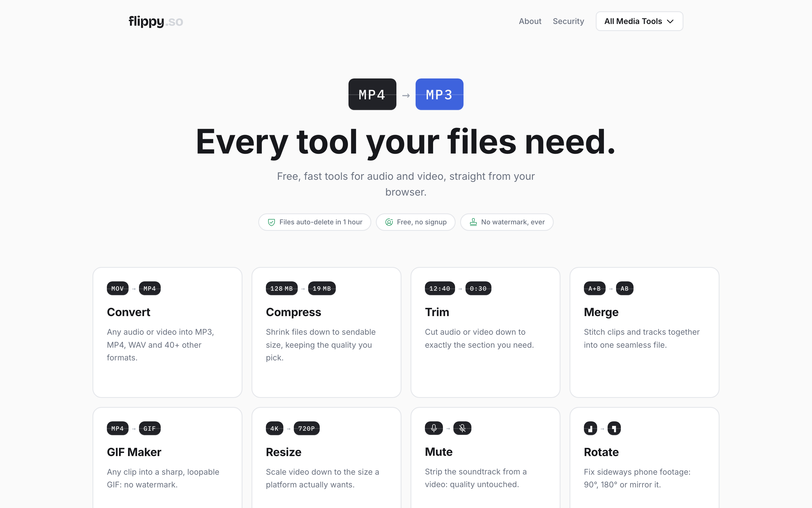This screenshot has height=508, width=812.
Task: Click the 'No watermark, ever' pill
Action: coord(507,222)
